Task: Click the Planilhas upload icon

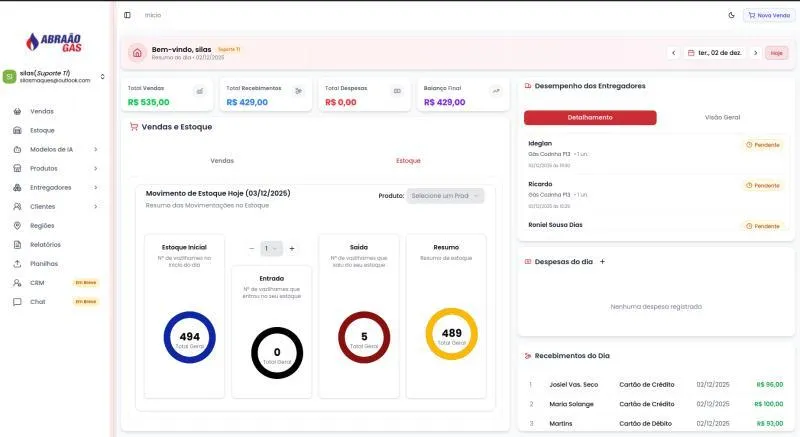Action: point(17,264)
